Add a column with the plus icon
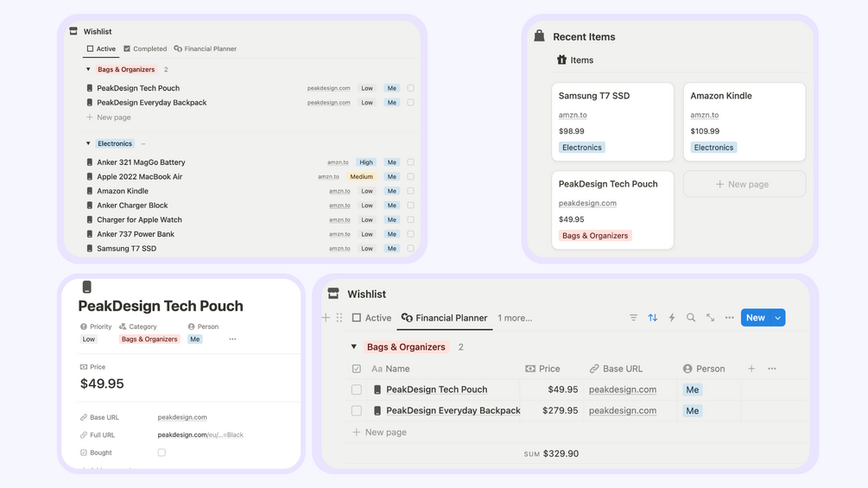 point(751,369)
